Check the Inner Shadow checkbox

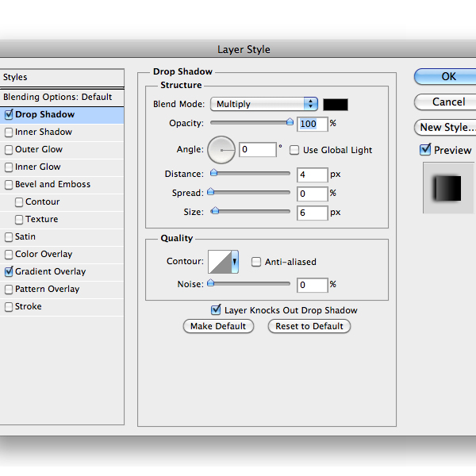pyautogui.click(x=9, y=132)
